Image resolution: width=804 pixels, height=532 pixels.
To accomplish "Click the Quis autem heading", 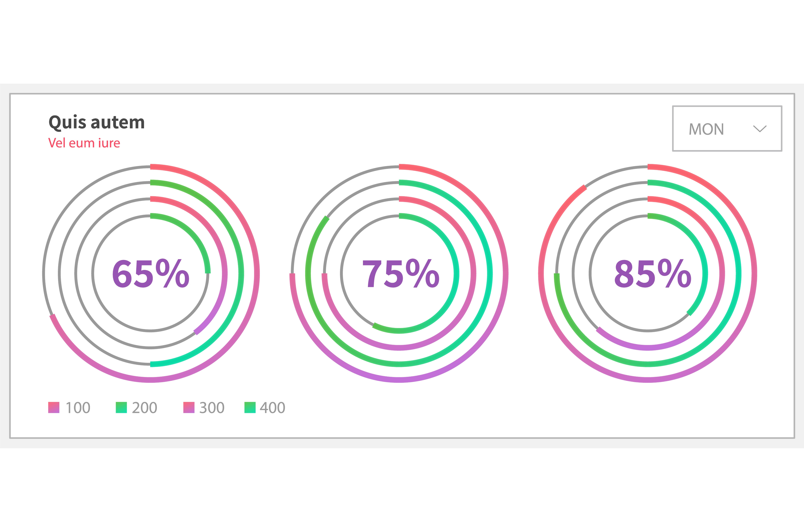I will [97, 122].
